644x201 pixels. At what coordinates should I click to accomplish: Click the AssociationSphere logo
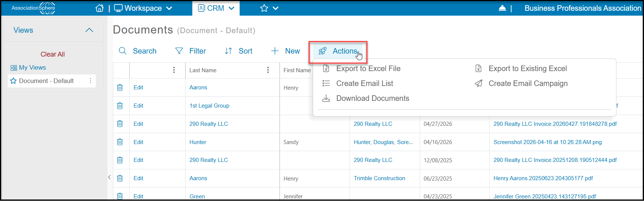pyautogui.click(x=34, y=8)
